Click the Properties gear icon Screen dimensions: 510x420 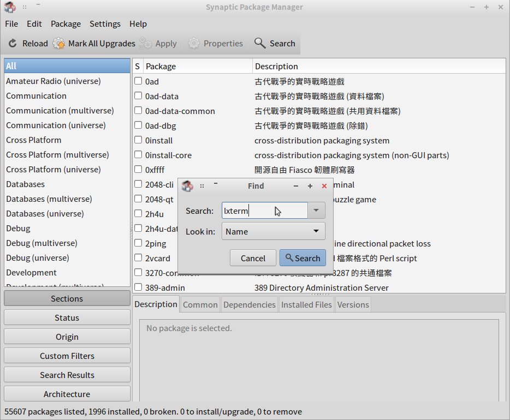click(x=193, y=43)
